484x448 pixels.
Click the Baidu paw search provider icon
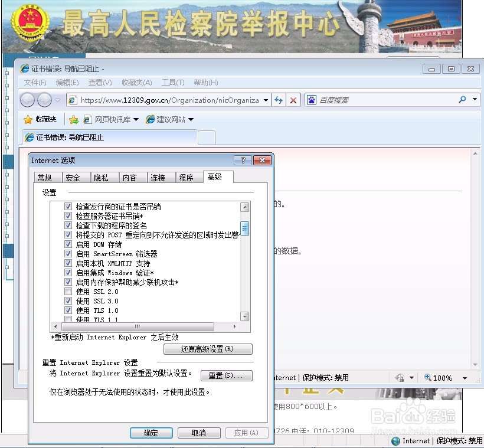coord(312,100)
